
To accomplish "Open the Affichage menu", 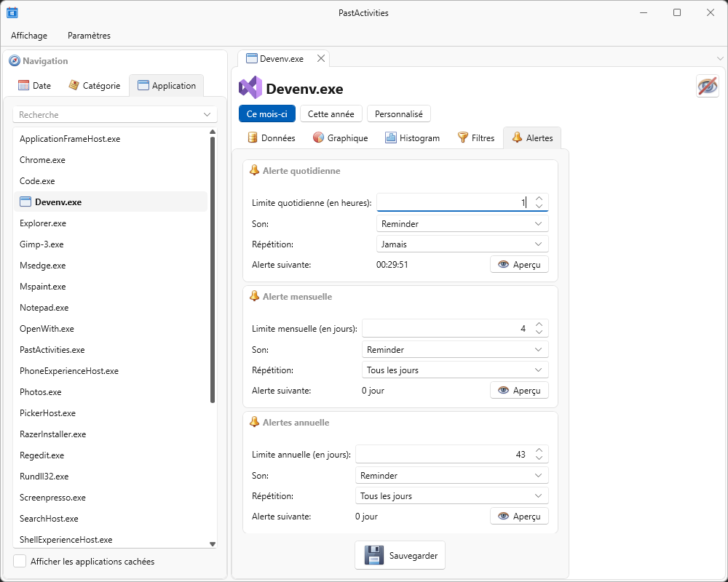I will click(29, 35).
